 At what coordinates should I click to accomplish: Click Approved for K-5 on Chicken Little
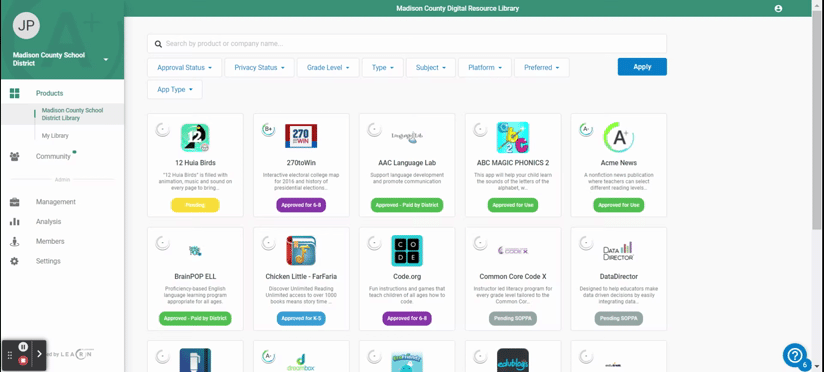pyautogui.click(x=301, y=318)
